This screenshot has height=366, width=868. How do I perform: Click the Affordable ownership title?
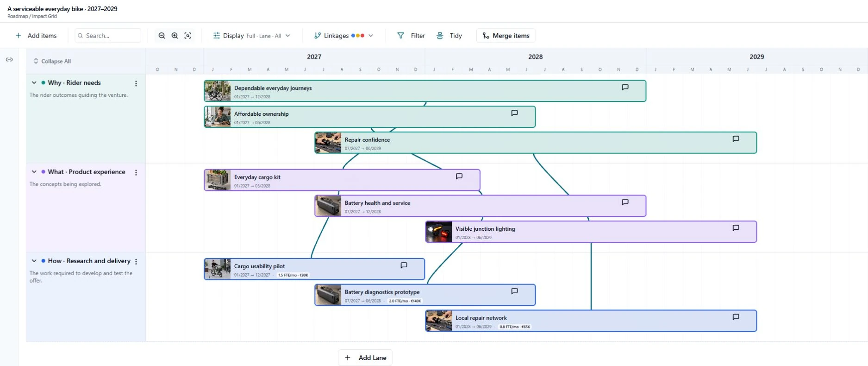pyautogui.click(x=261, y=114)
